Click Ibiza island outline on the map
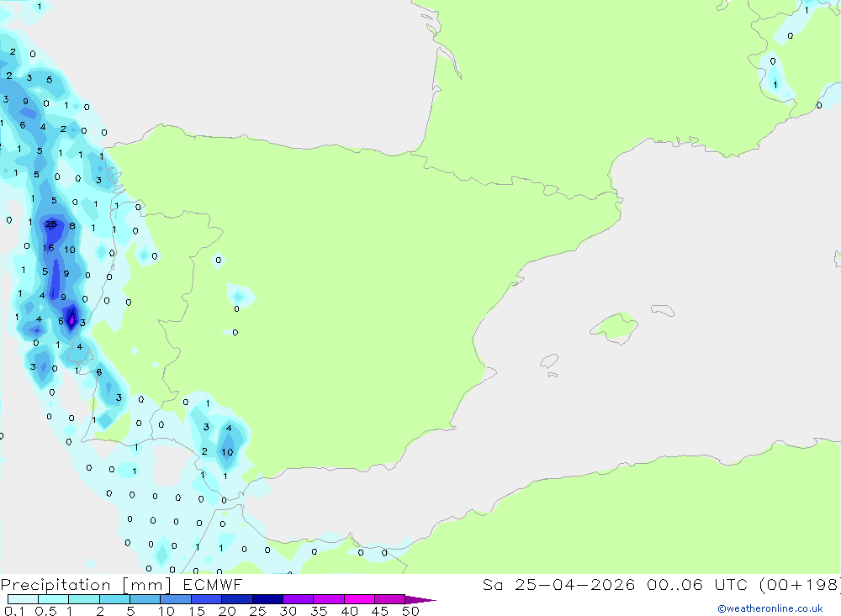The width and height of the screenshot is (841, 616). [549, 361]
